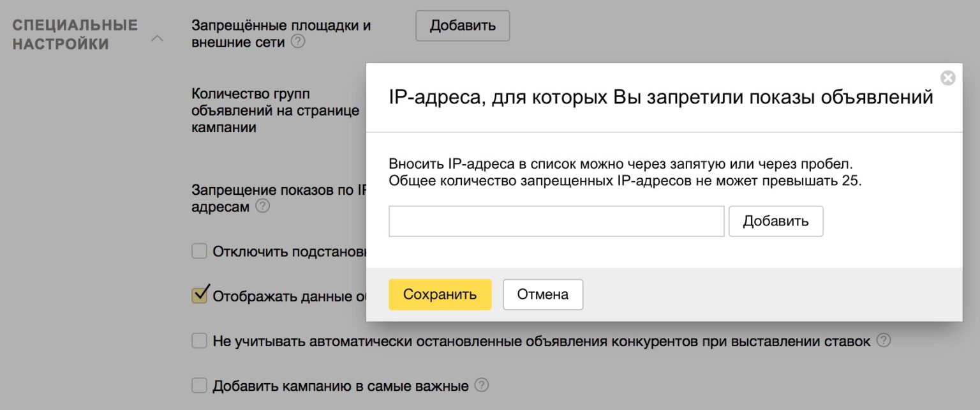Click Добавить beside the IP input field

pos(775,221)
